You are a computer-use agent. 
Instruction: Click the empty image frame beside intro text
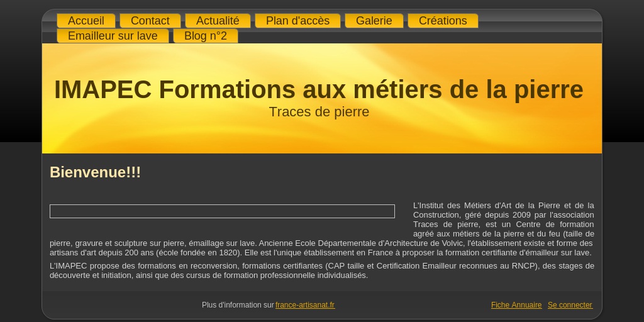pyautogui.click(x=222, y=211)
